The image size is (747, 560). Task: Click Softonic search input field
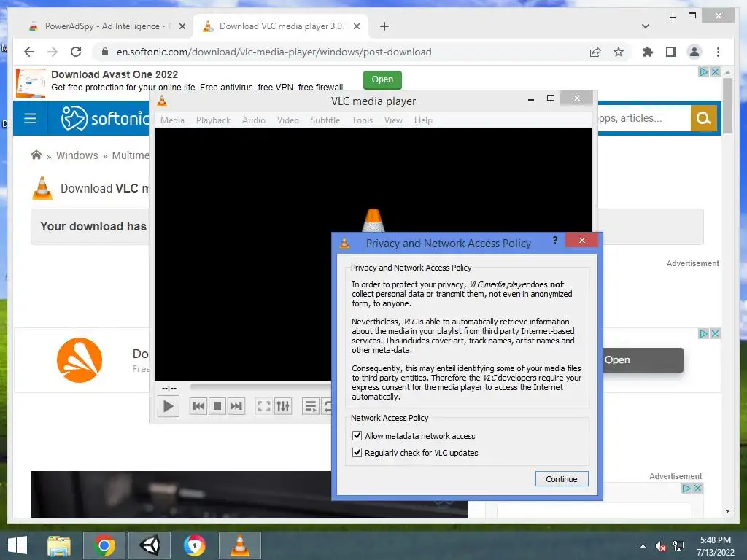click(644, 118)
